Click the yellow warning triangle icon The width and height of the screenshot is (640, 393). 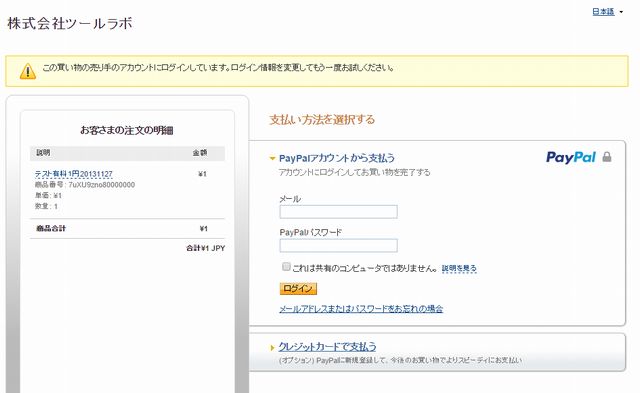pos(28,71)
